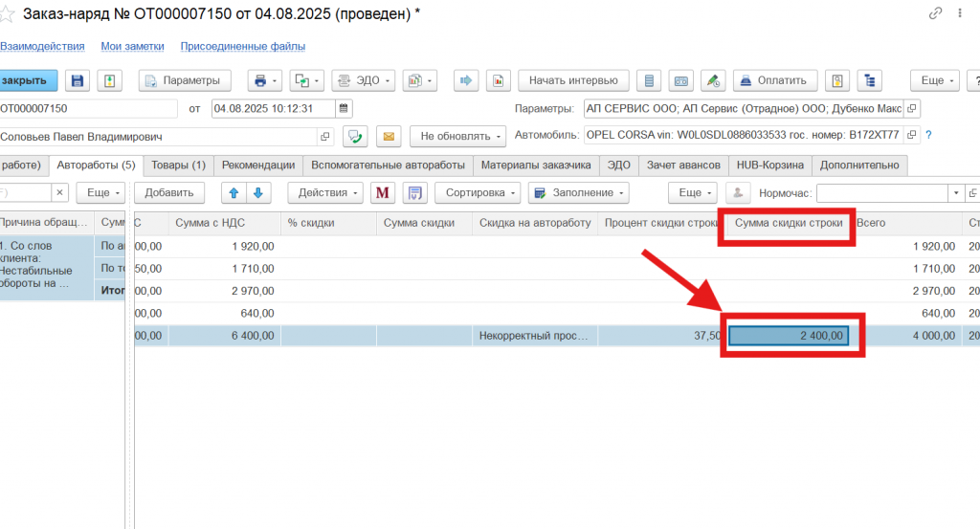Screen dimensions: 980x529
Task: Click the Начать интервью button
Action: tap(572, 80)
